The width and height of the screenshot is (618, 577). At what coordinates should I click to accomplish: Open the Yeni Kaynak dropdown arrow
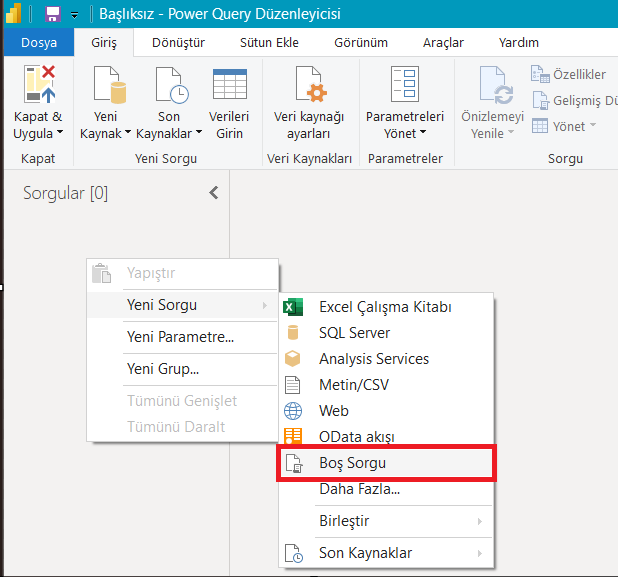click(127, 133)
